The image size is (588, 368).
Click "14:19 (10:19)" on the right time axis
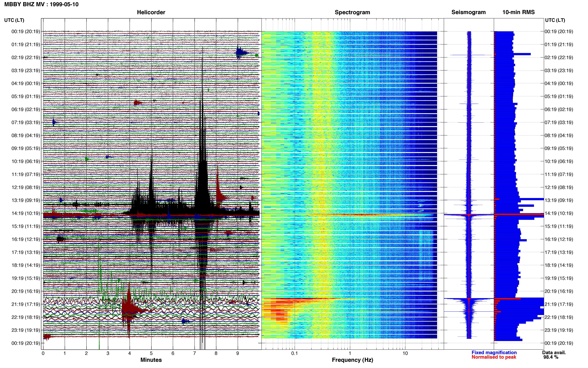click(x=559, y=213)
